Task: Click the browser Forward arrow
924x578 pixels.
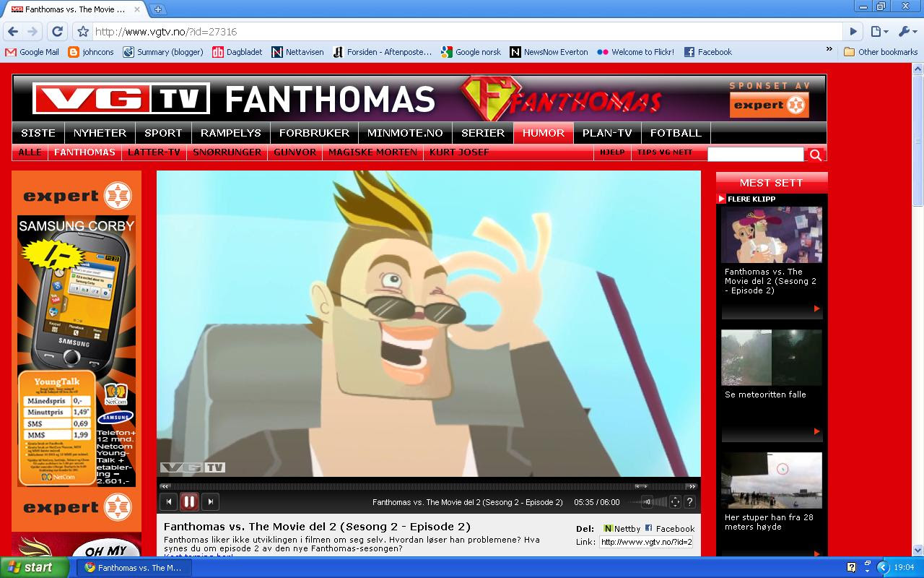Action: tap(32, 32)
